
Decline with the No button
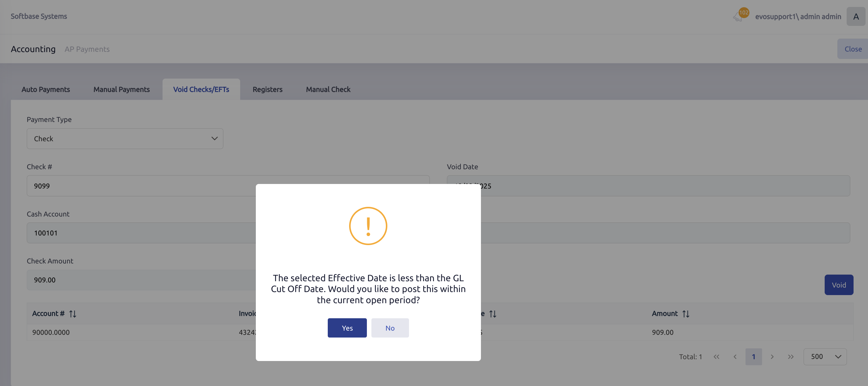click(390, 328)
